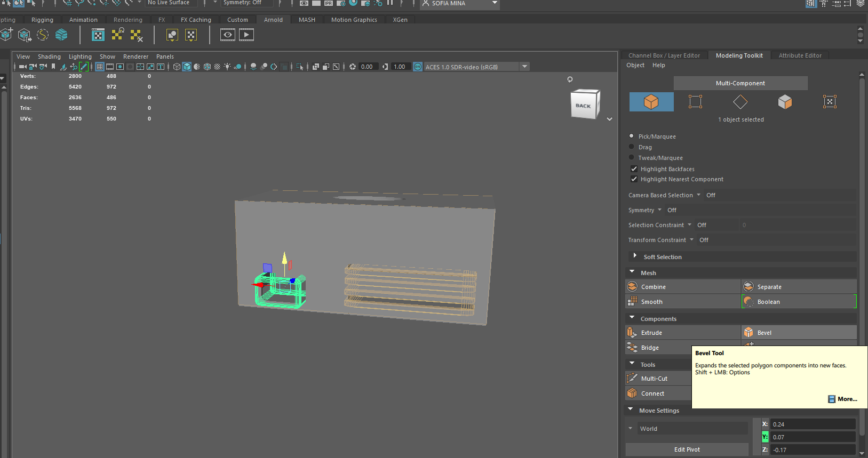Select the Face selection mode icon

coord(785,102)
